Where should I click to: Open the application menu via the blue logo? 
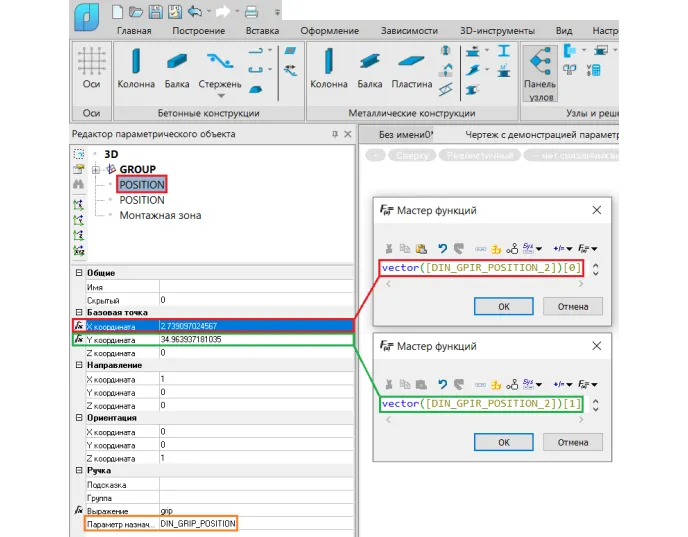tap(86, 16)
